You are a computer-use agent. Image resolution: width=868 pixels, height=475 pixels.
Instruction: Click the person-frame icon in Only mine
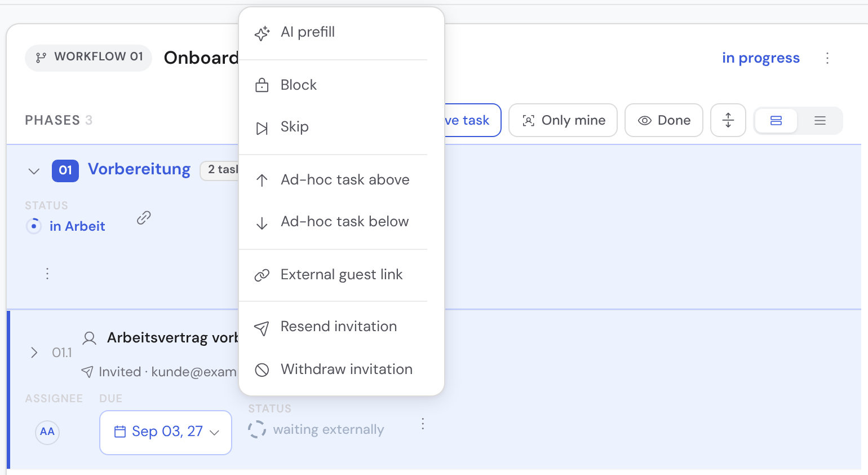click(x=529, y=121)
